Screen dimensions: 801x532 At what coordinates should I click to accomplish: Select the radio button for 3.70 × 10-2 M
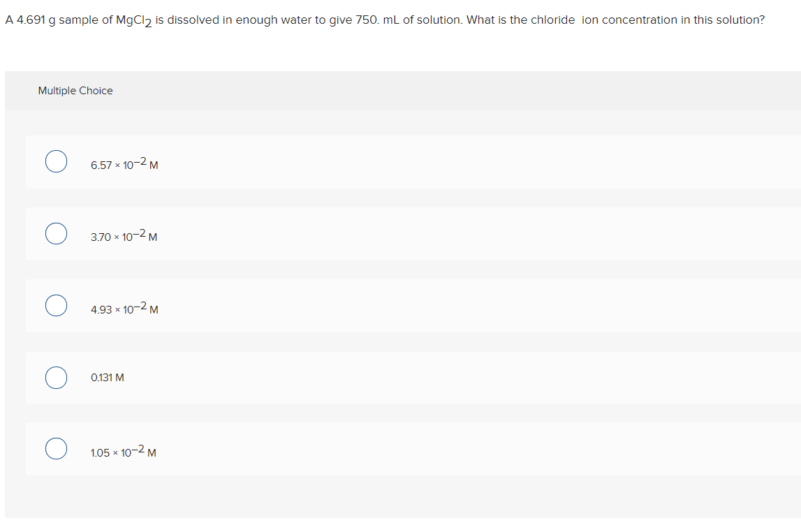(x=57, y=233)
